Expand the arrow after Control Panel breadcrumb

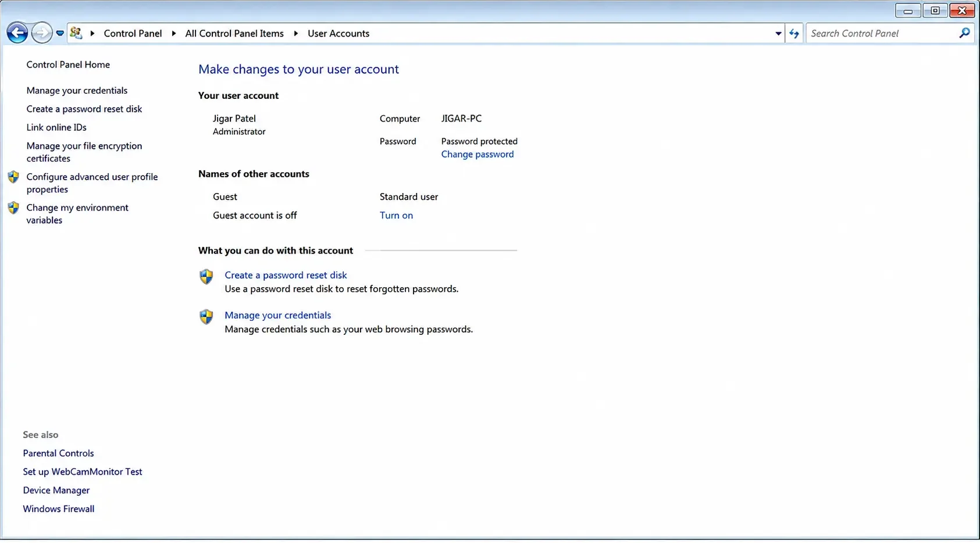[174, 34]
